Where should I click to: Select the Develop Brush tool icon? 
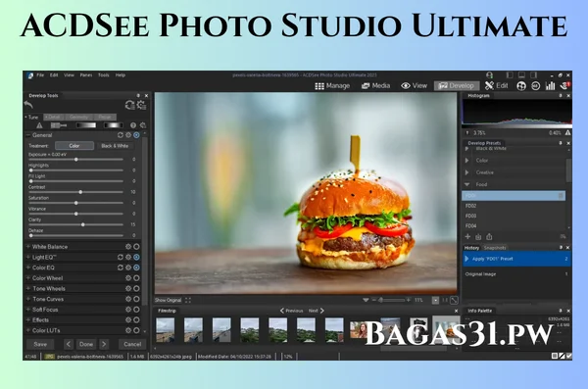[59, 125]
